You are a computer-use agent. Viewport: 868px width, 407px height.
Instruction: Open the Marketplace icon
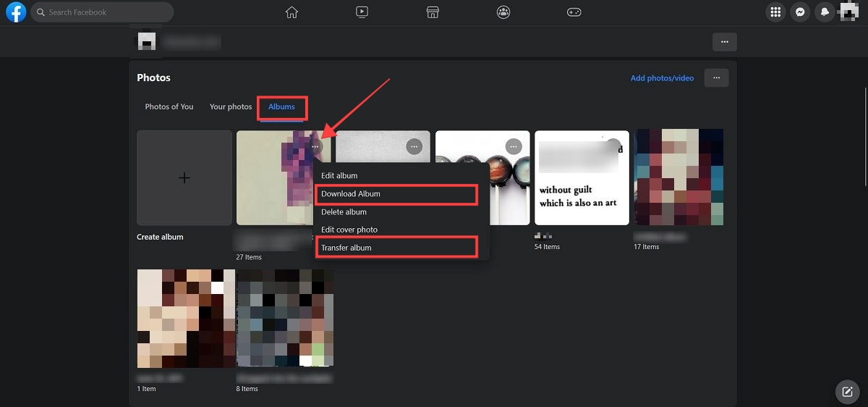433,12
